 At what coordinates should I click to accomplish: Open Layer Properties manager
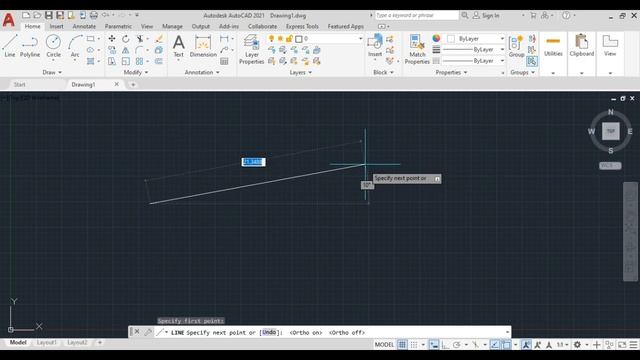point(251,49)
